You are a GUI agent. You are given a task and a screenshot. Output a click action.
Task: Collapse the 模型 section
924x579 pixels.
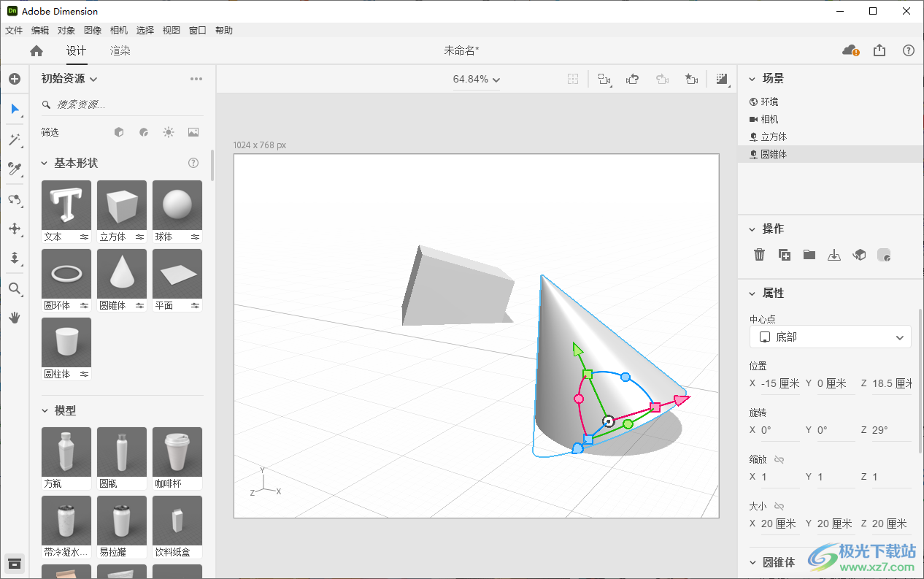44,410
